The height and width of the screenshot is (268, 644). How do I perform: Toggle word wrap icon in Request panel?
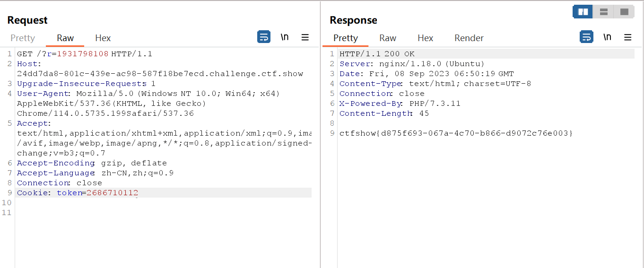click(264, 37)
